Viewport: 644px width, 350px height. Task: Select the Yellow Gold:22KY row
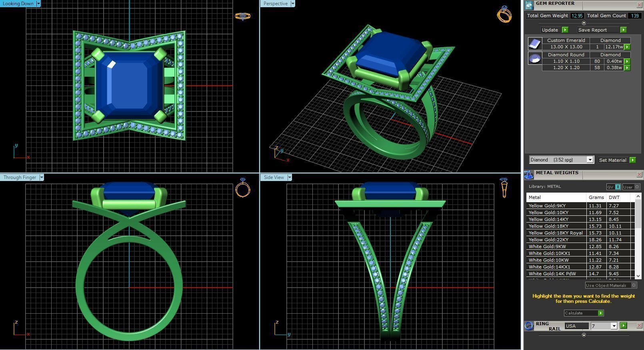[x=580, y=240]
